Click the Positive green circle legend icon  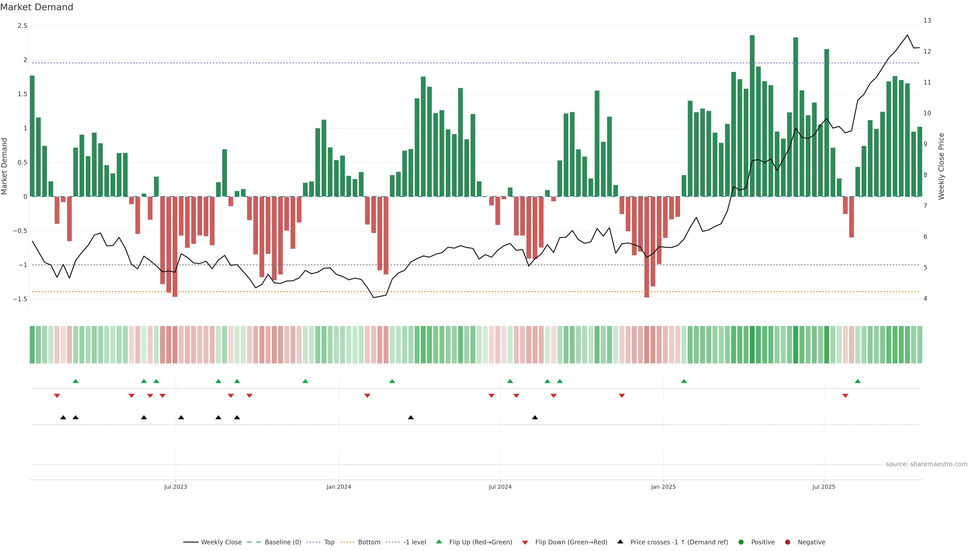click(x=741, y=542)
